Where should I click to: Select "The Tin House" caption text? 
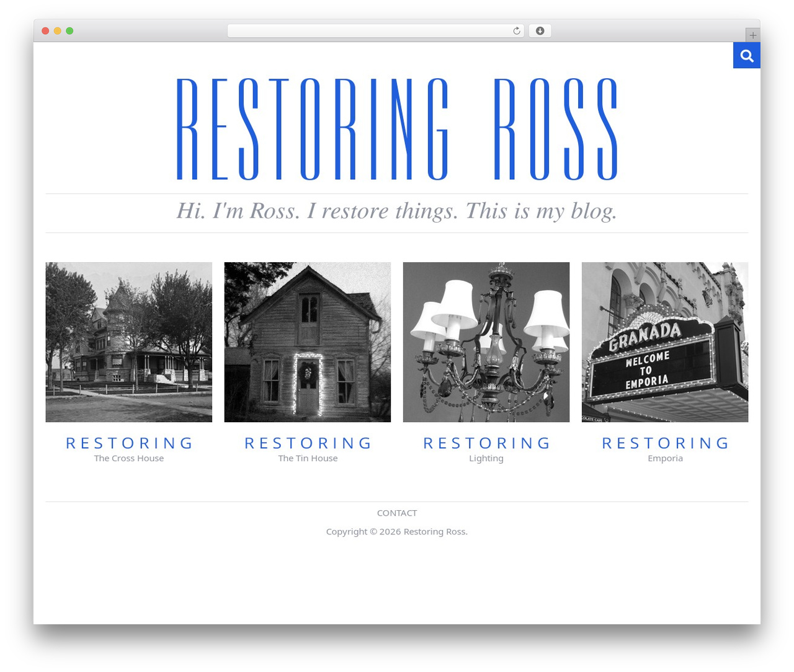point(308,458)
